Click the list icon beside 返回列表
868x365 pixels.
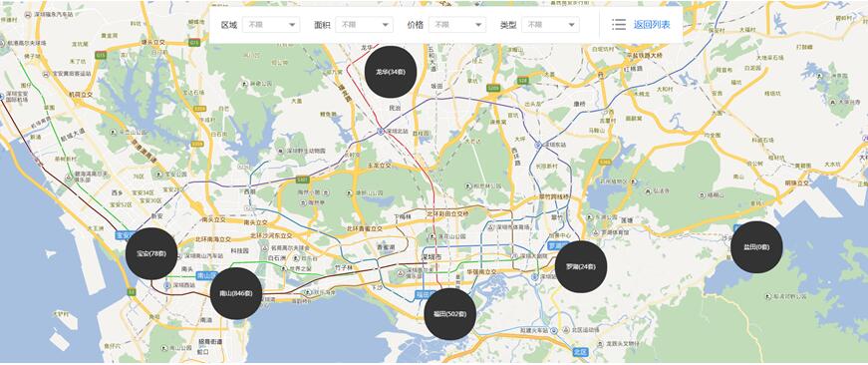tap(618, 24)
